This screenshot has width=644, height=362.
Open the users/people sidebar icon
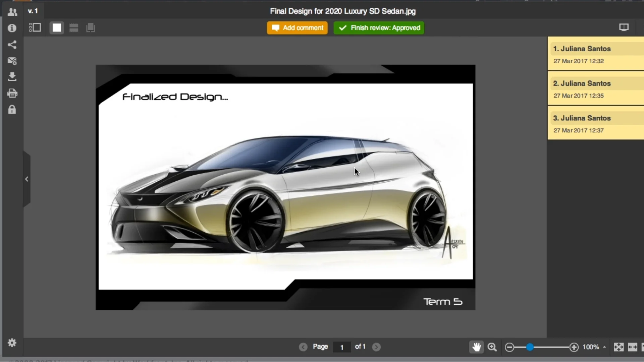pyautogui.click(x=12, y=12)
